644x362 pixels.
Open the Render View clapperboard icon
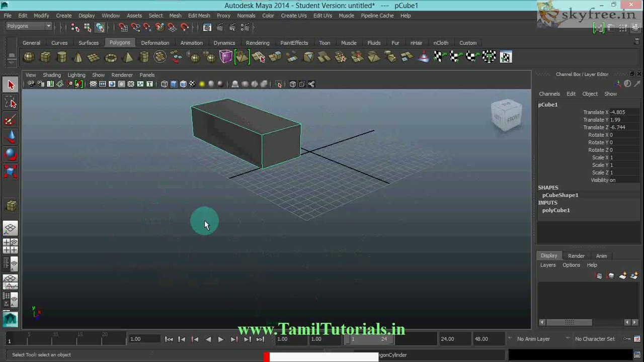(x=207, y=27)
